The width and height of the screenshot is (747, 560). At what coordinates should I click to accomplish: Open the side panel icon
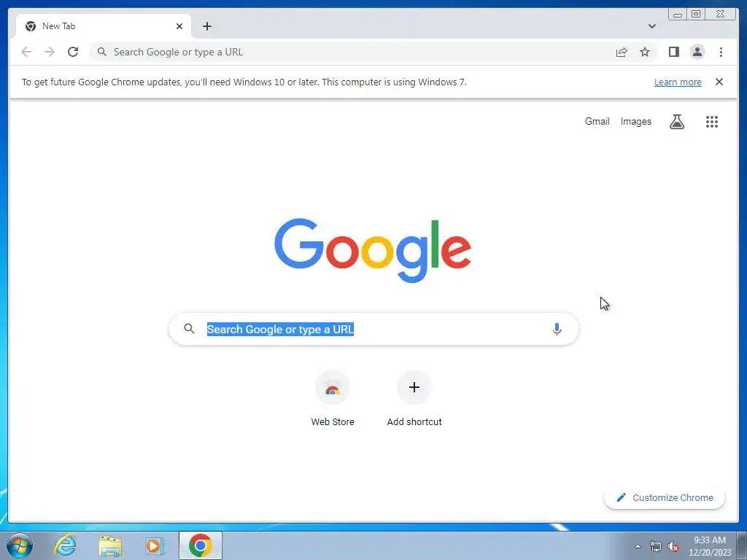point(673,52)
